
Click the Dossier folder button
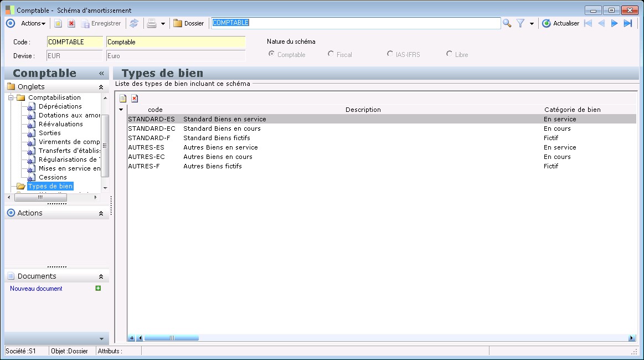tap(188, 23)
